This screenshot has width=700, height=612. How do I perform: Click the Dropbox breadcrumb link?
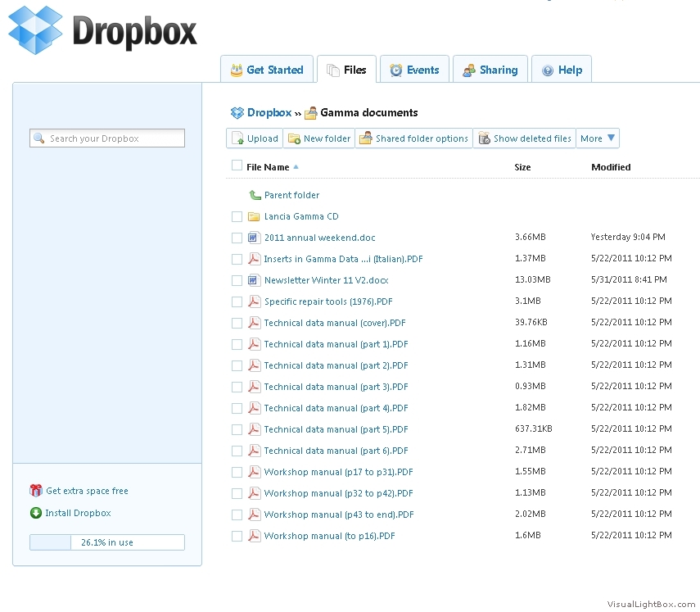pyautogui.click(x=269, y=112)
